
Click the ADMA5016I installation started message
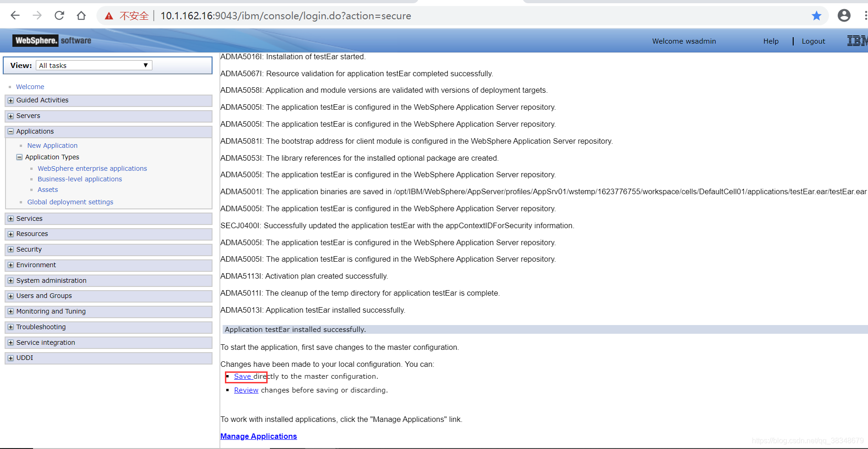pyautogui.click(x=293, y=57)
